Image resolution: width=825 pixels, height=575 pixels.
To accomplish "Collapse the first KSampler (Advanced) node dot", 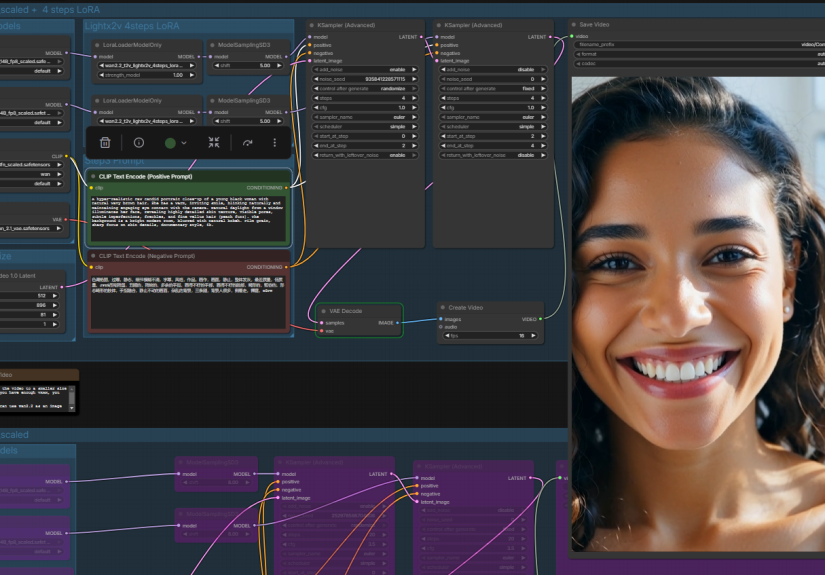I will 312,25.
